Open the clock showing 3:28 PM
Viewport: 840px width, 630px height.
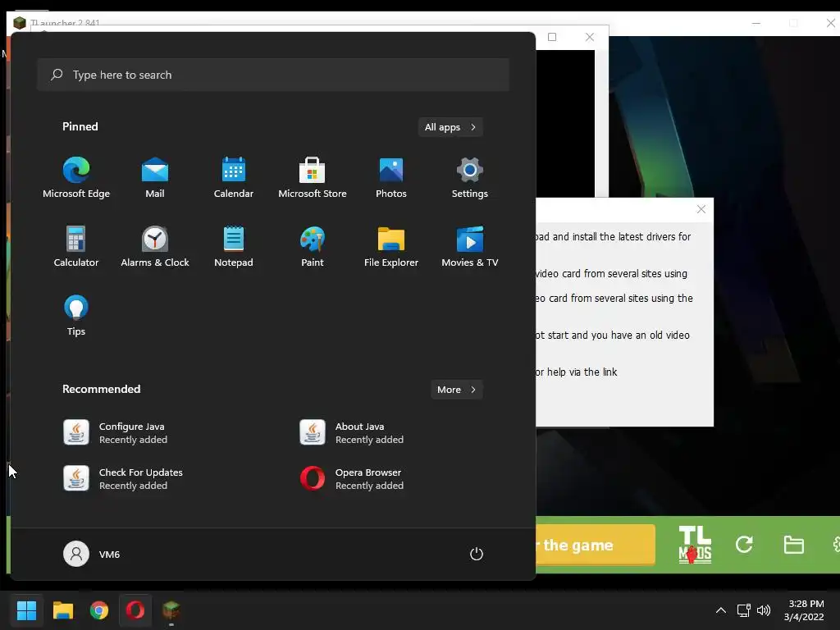click(806, 610)
